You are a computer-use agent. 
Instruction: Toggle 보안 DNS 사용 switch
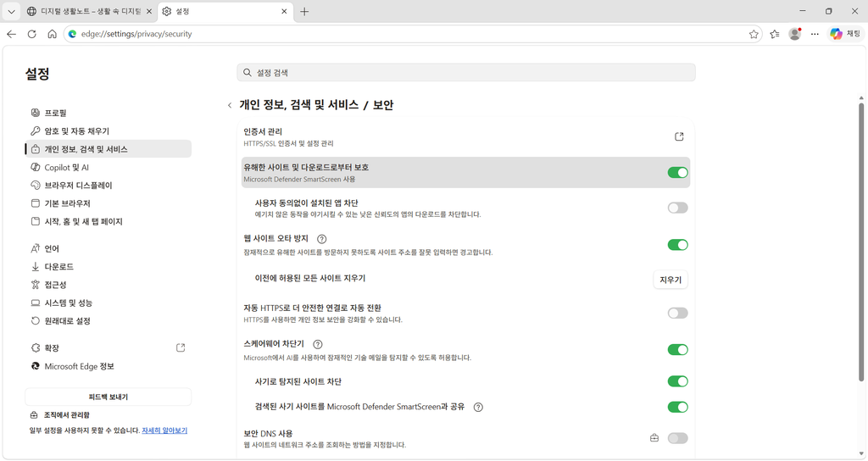click(x=677, y=438)
